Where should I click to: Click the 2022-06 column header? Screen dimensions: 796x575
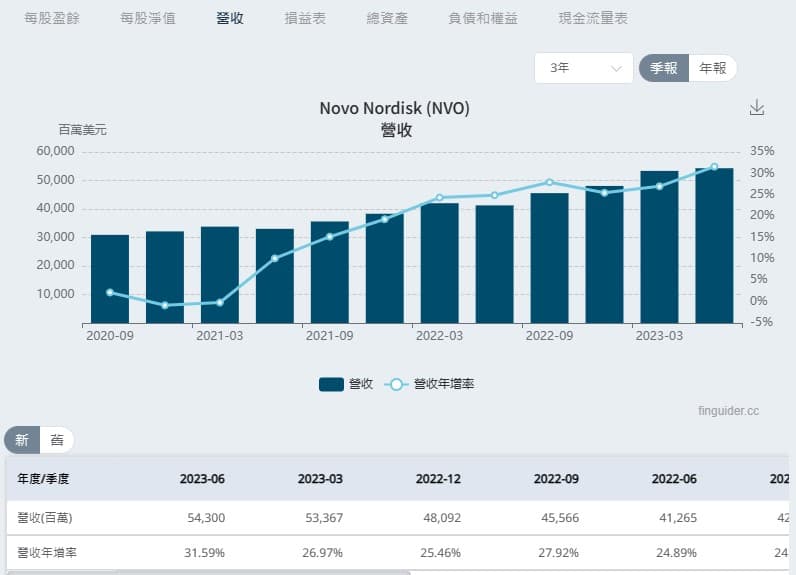674,479
